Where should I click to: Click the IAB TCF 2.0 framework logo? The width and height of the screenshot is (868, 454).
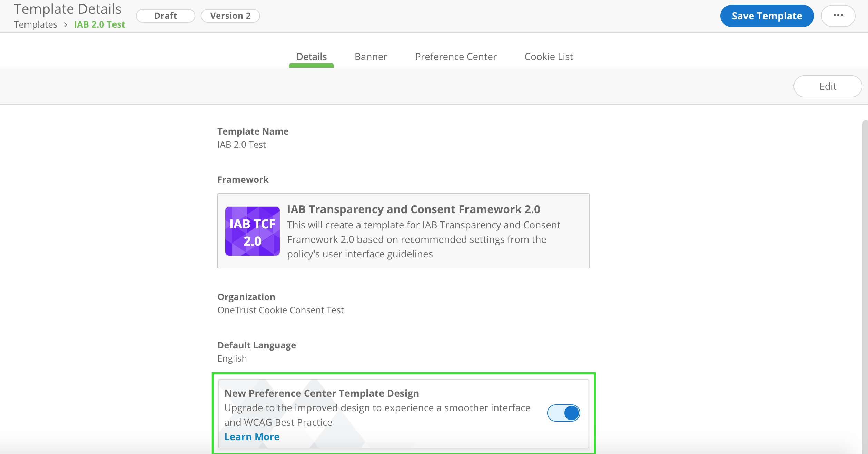click(252, 231)
